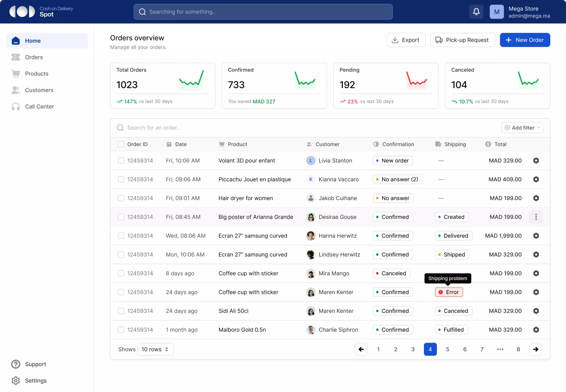Select the Customers sidebar icon
This screenshot has height=392, width=566.
click(x=15, y=90)
